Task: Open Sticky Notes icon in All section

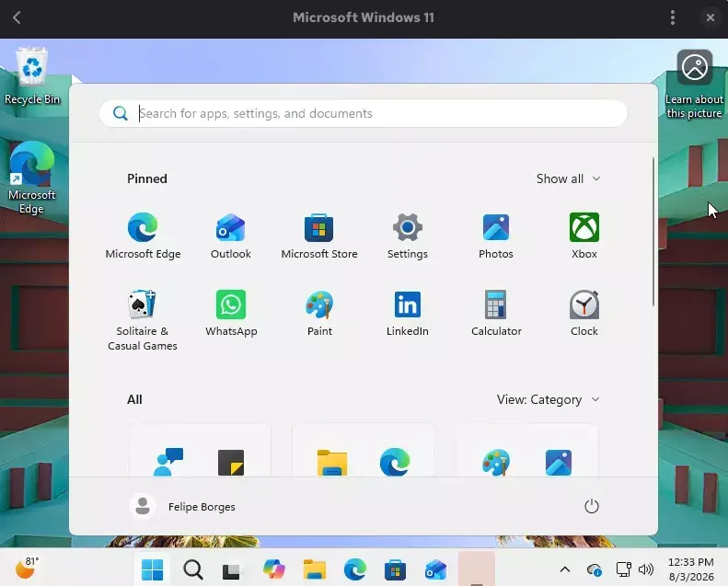Action: click(231, 462)
